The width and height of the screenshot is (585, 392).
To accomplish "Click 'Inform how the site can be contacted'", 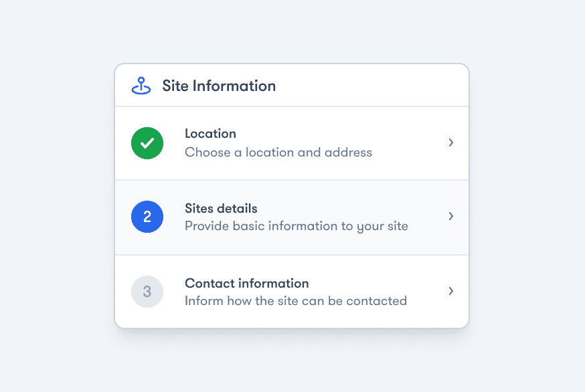I will pyautogui.click(x=296, y=301).
